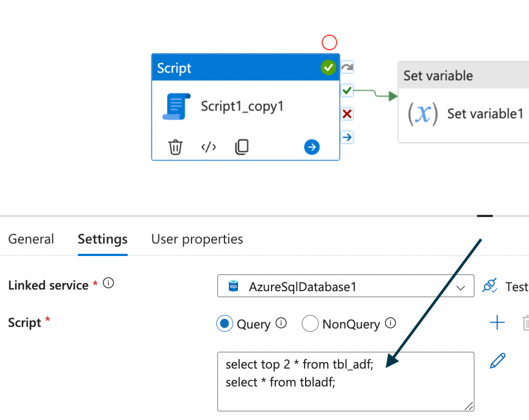The width and height of the screenshot is (529, 420).
Task: Click Test connection link
Action: pyautogui.click(x=517, y=287)
